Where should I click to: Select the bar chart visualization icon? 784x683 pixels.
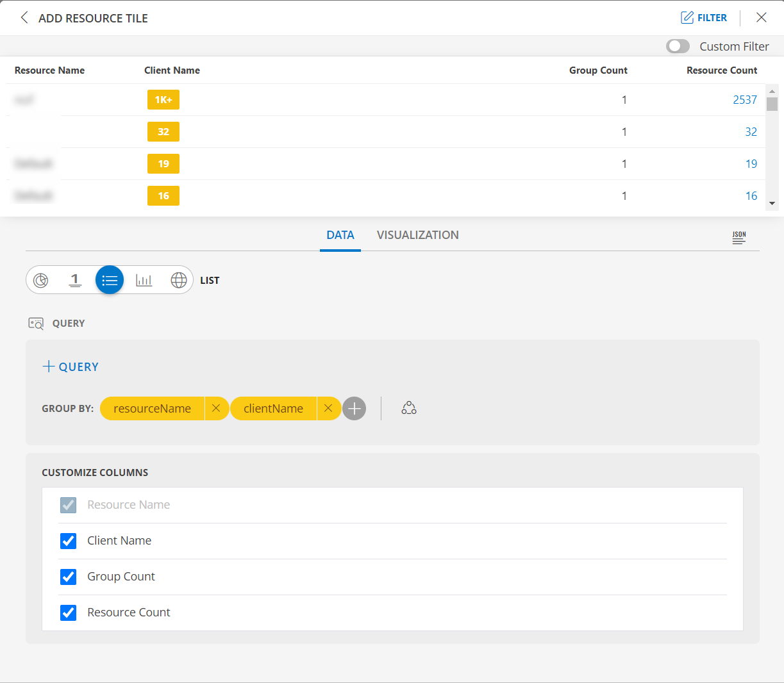[x=144, y=279]
